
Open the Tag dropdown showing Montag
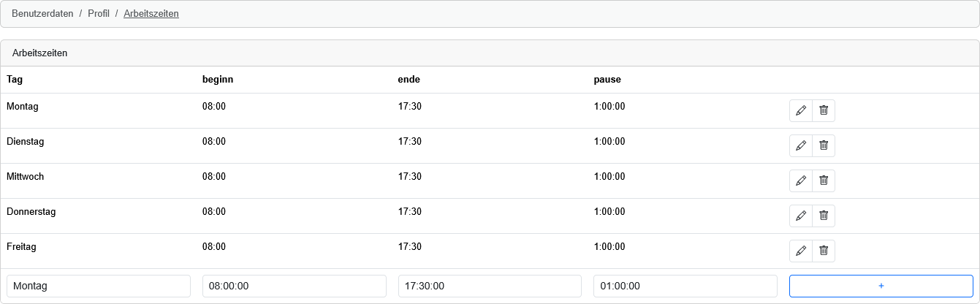pos(99,286)
